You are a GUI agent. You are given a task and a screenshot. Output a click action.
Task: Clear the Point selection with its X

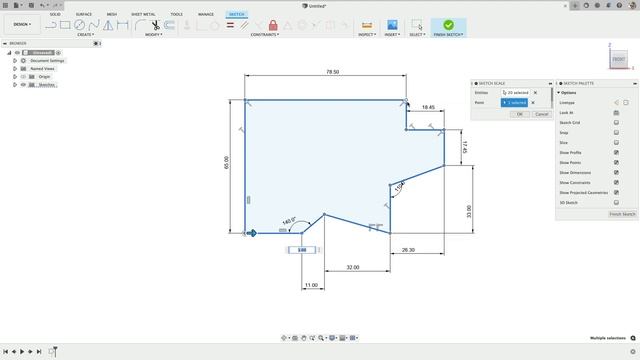click(x=533, y=103)
